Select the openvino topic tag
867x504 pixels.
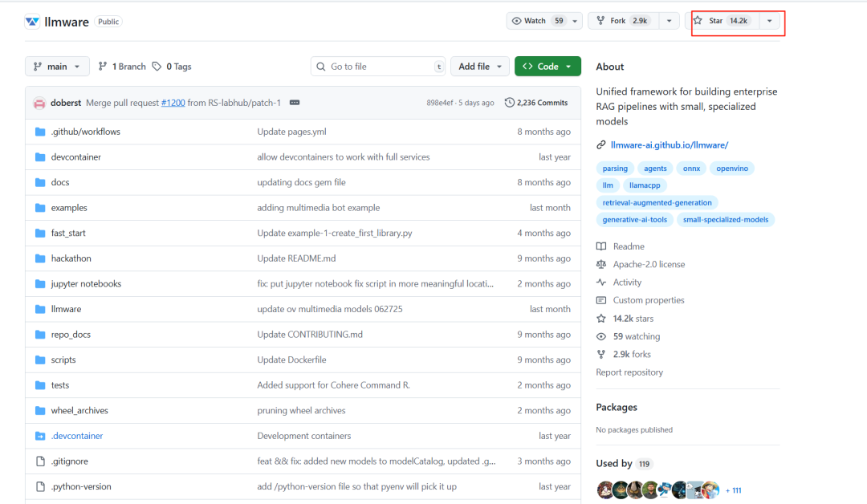coord(732,169)
